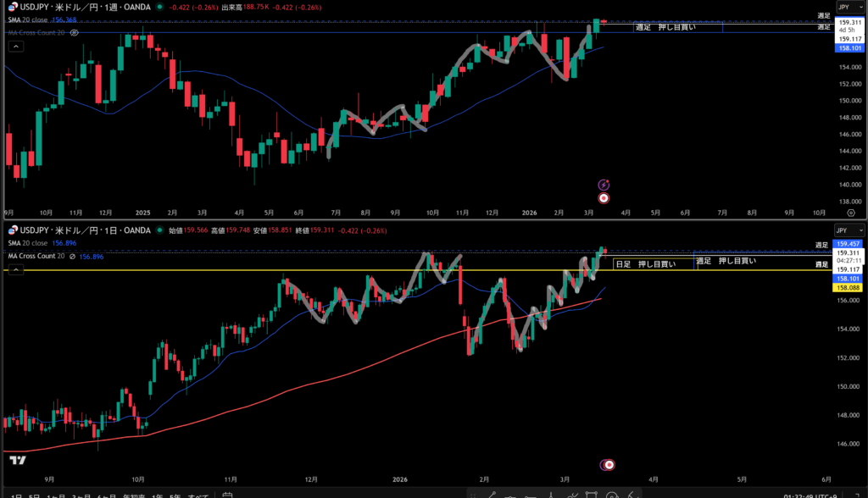
Task: Open JPY currency dropdown on weekly chart
Action: (849, 6)
